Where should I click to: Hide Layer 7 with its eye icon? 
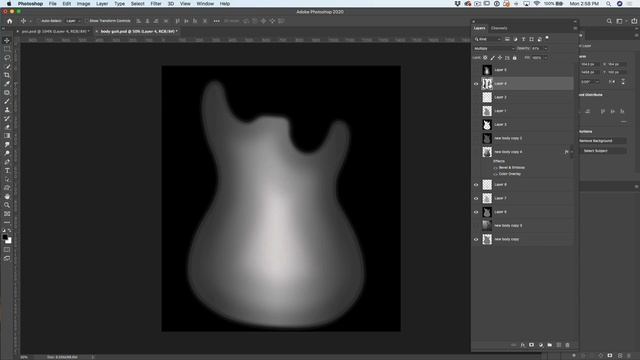(476, 198)
